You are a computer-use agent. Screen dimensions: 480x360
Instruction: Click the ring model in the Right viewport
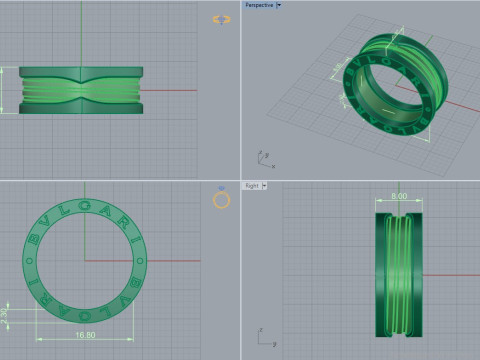399,275
